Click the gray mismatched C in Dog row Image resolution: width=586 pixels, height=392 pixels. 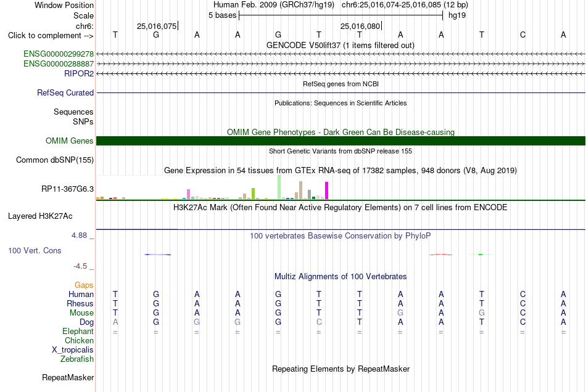click(x=319, y=322)
